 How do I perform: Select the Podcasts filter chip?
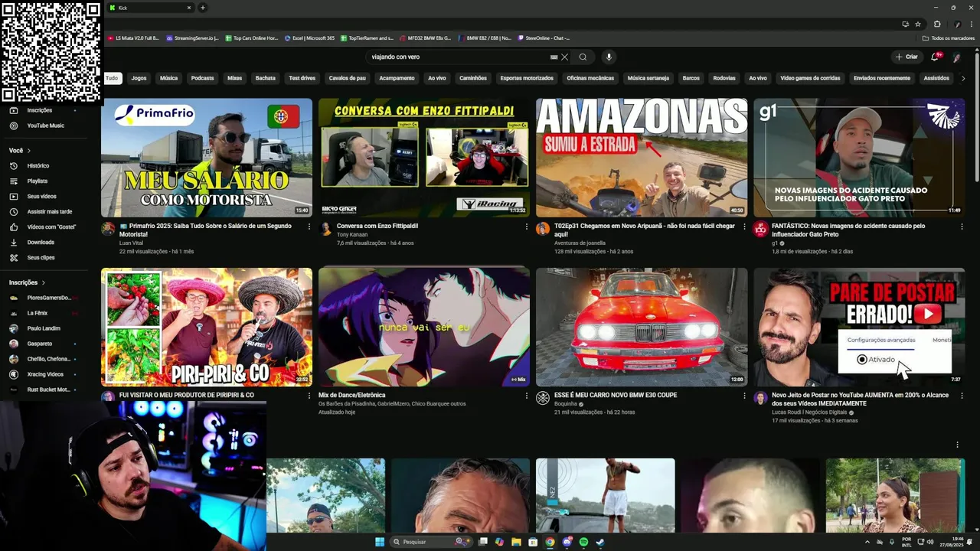(202, 78)
